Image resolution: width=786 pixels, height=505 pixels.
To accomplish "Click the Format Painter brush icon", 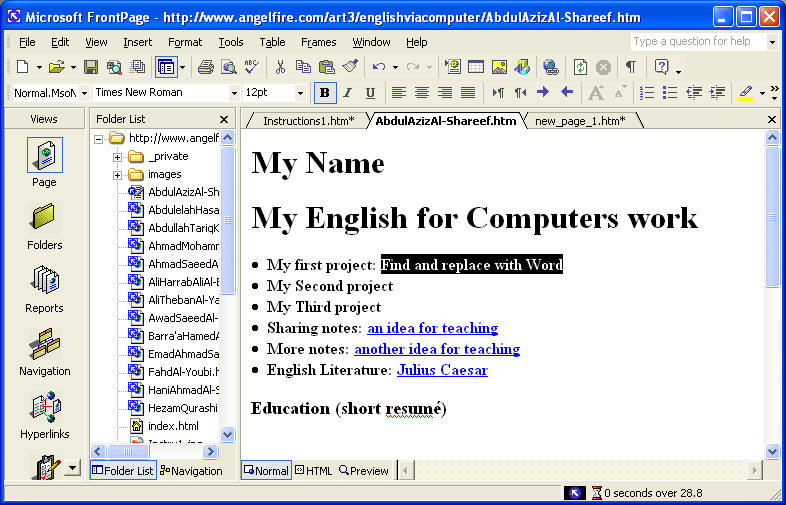I will pyautogui.click(x=349, y=67).
